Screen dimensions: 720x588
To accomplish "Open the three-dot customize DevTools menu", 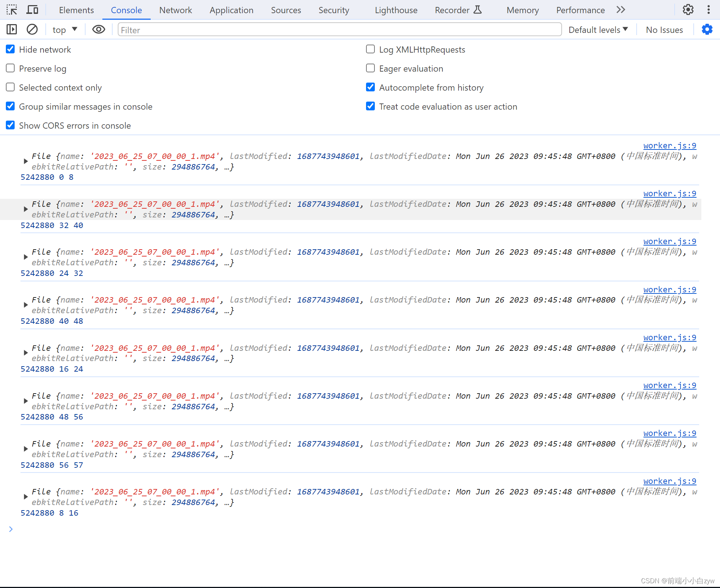I will click(709, 10).
